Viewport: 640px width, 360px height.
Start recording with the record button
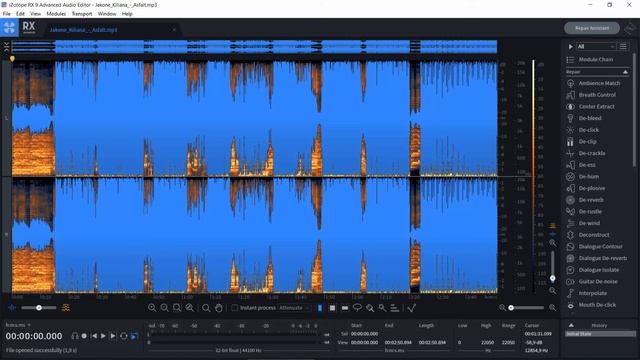(84, 336)
